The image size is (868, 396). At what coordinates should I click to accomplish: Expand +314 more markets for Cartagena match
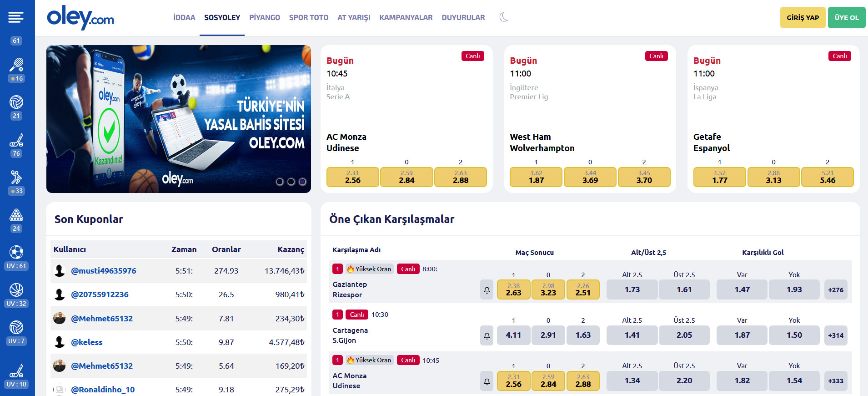click(836, 335)
